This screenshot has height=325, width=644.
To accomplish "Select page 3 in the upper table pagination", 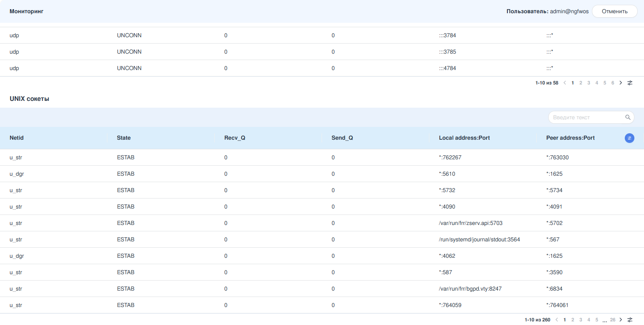I will [x=589, y=83].
